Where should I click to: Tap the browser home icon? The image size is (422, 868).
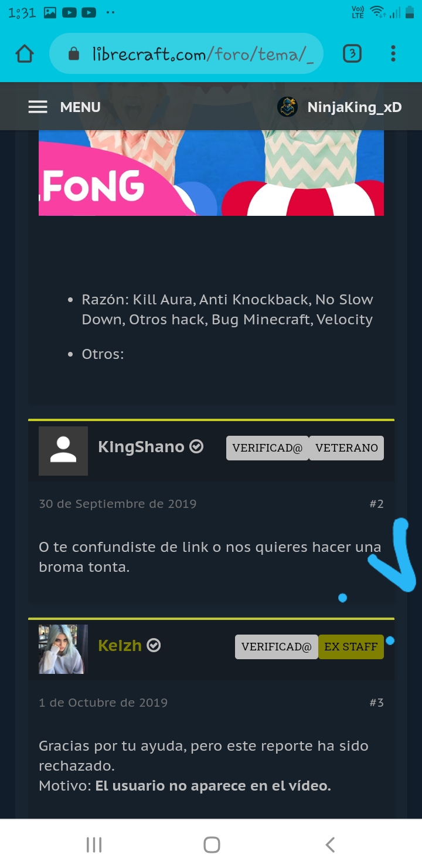[25, 54]
